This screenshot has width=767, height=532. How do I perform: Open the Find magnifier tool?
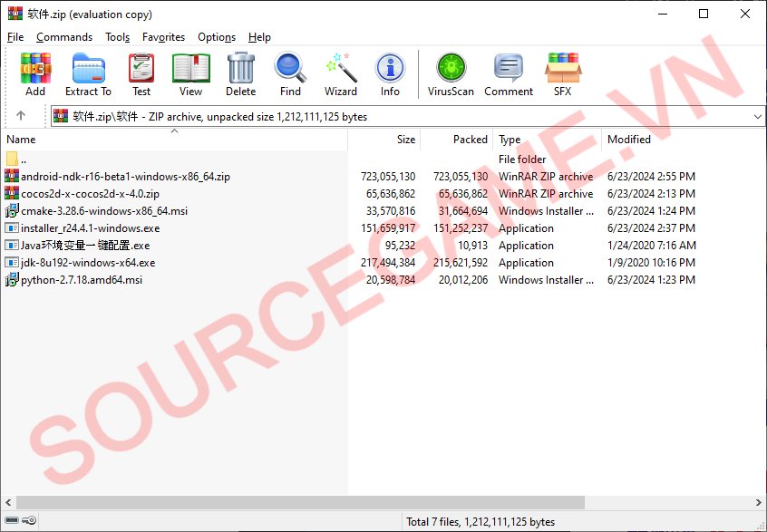coord(290,73)
